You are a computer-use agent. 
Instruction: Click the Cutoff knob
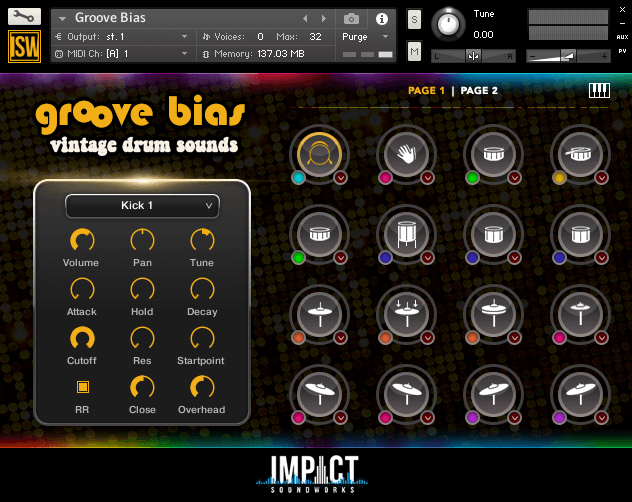tap(82, 338)
